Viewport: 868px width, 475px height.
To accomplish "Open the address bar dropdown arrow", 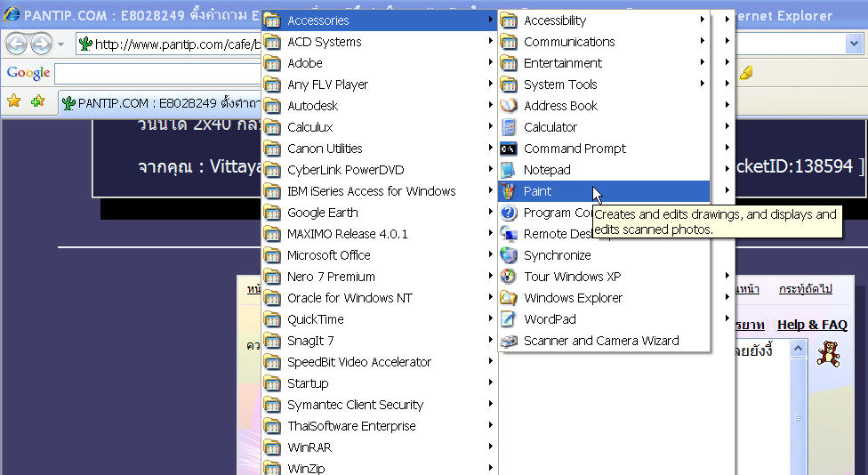I will 854,44.
